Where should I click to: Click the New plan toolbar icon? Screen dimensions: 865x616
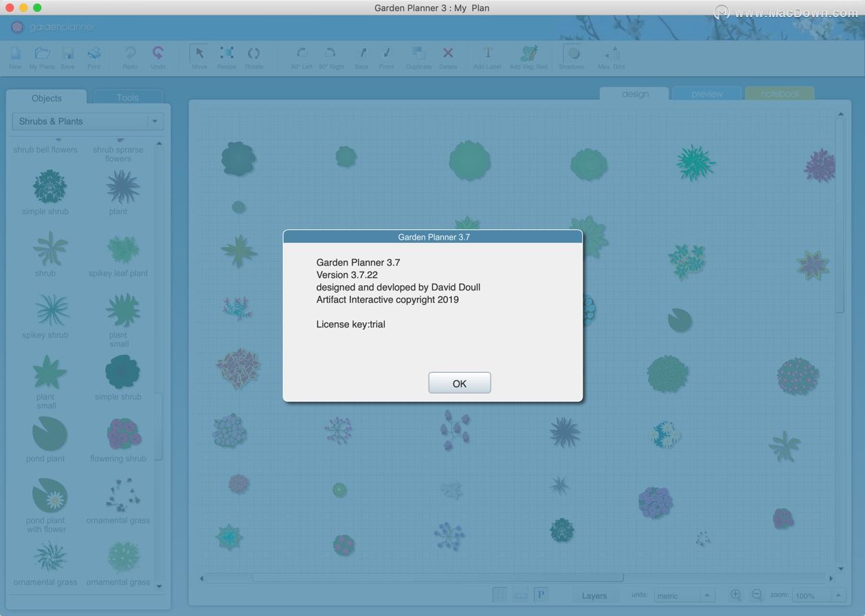pyautogui.click(x=15, y=54)
